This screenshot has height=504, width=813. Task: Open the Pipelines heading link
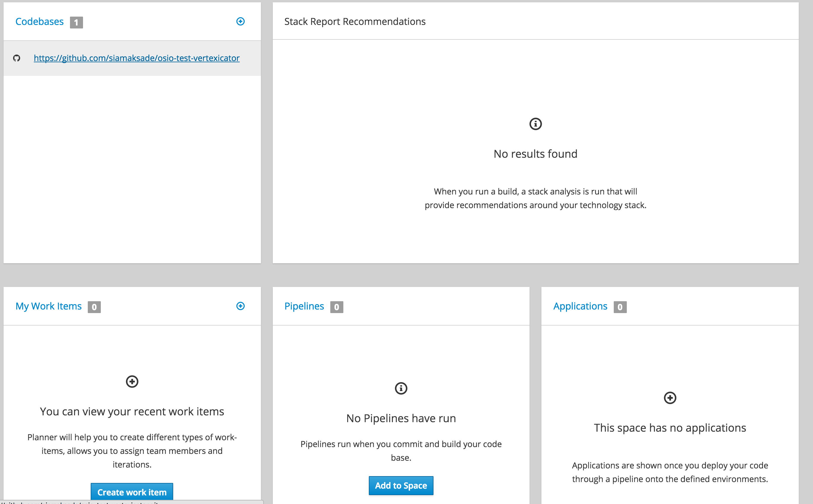click(x=304, y=306)
